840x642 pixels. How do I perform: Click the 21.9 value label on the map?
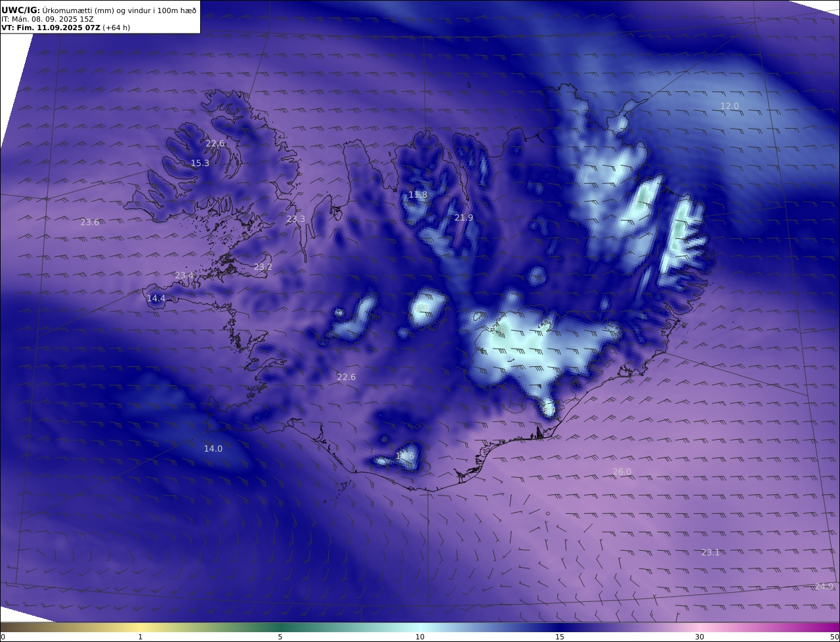click(x=464, y=218)
